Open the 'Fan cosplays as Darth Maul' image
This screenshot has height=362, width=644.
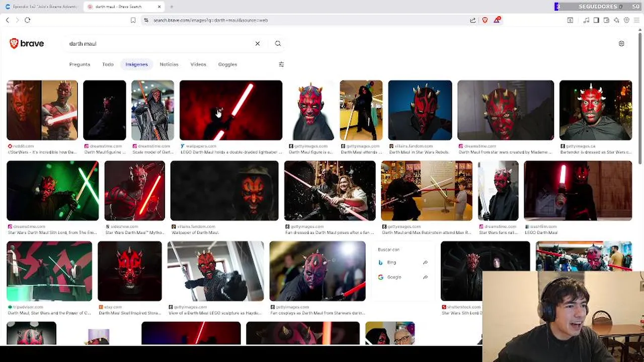317,271
